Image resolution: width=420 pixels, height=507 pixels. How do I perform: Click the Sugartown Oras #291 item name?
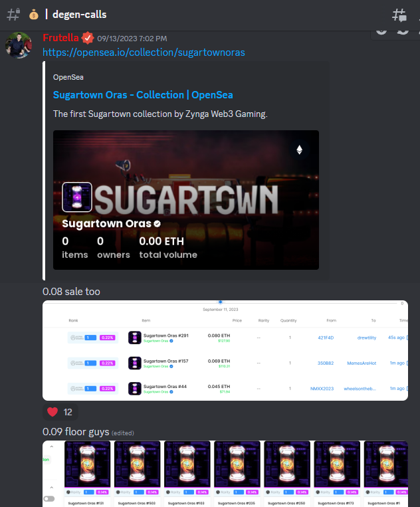(166, 336)
